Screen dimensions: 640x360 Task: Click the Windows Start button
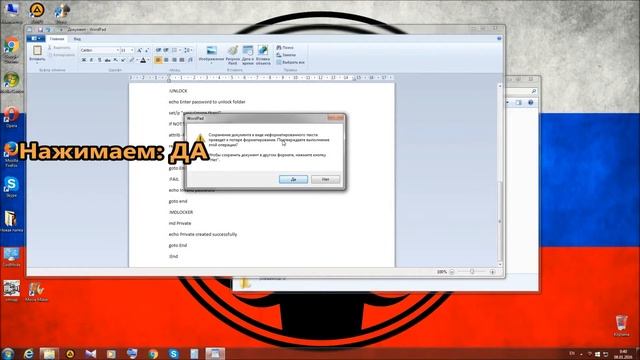pos(8,353)
